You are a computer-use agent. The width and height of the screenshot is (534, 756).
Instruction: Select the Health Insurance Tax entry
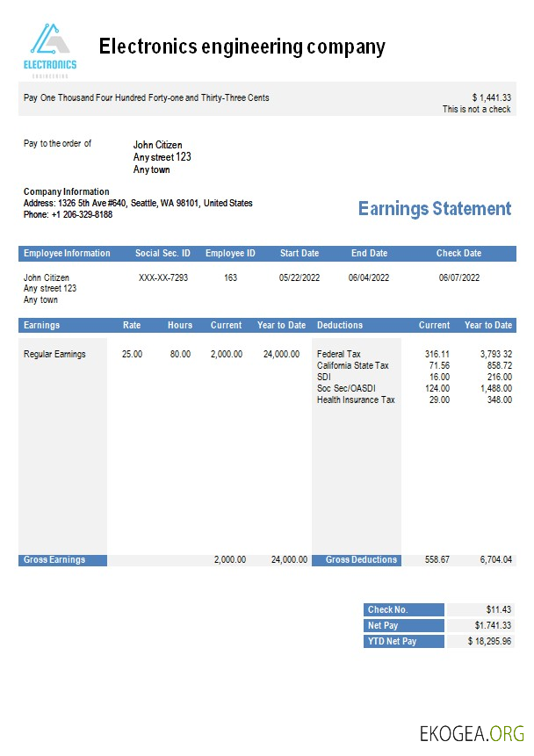coord(356,400)
